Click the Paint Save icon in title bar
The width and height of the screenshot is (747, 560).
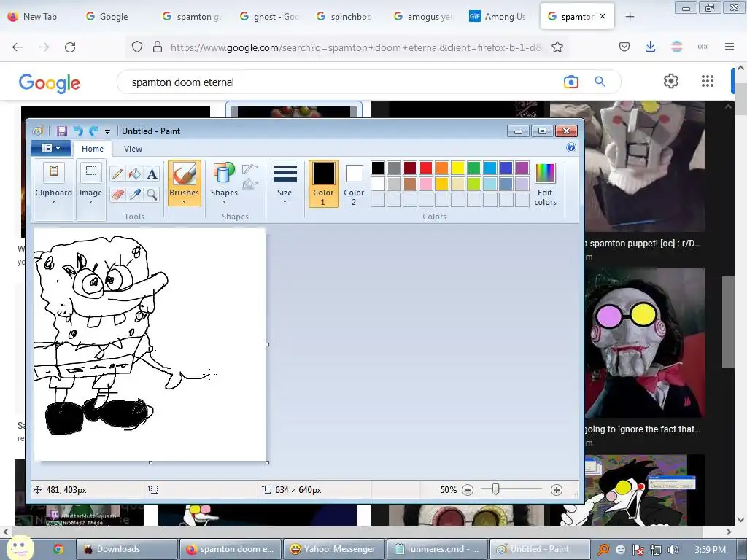pos(62,131)
